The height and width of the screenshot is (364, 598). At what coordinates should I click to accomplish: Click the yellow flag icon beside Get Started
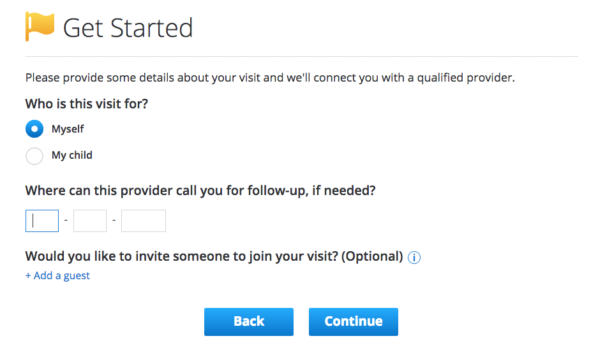(x=40, y=26)
